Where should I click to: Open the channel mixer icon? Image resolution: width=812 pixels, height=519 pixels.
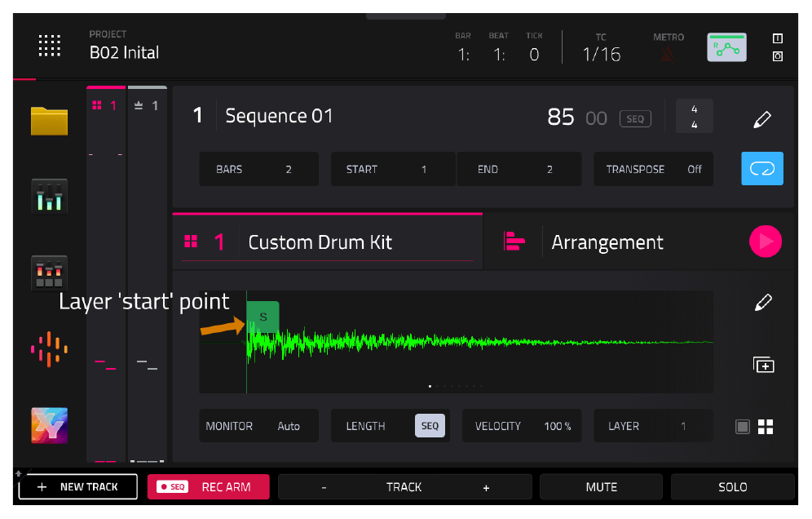point(49,196)
